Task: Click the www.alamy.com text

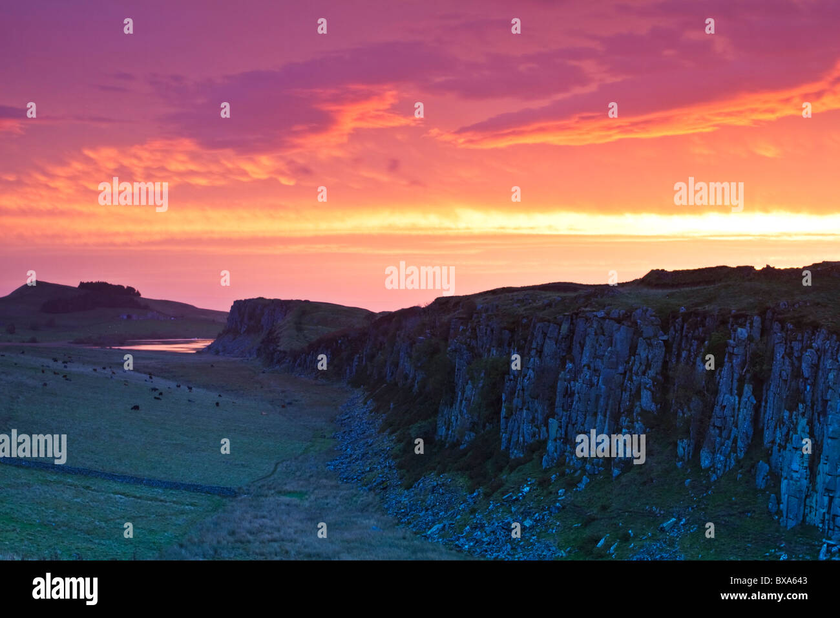Action: tap(764, 596)
